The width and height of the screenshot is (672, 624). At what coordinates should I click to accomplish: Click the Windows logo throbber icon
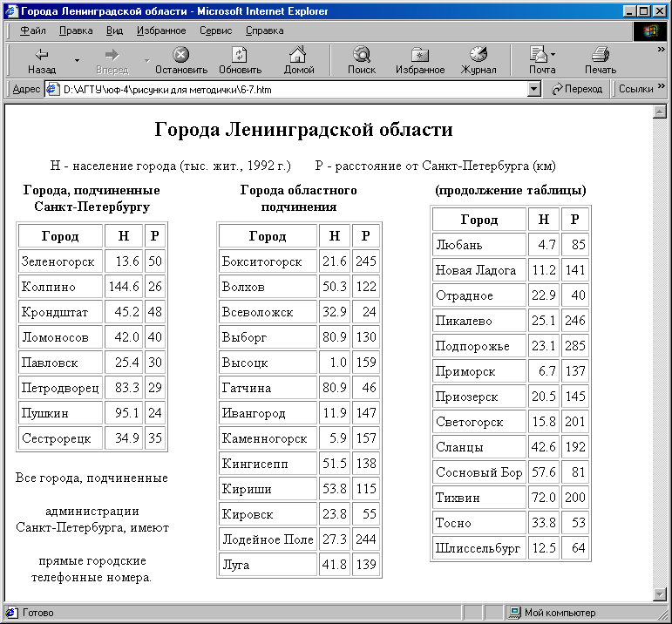[649, 31]
